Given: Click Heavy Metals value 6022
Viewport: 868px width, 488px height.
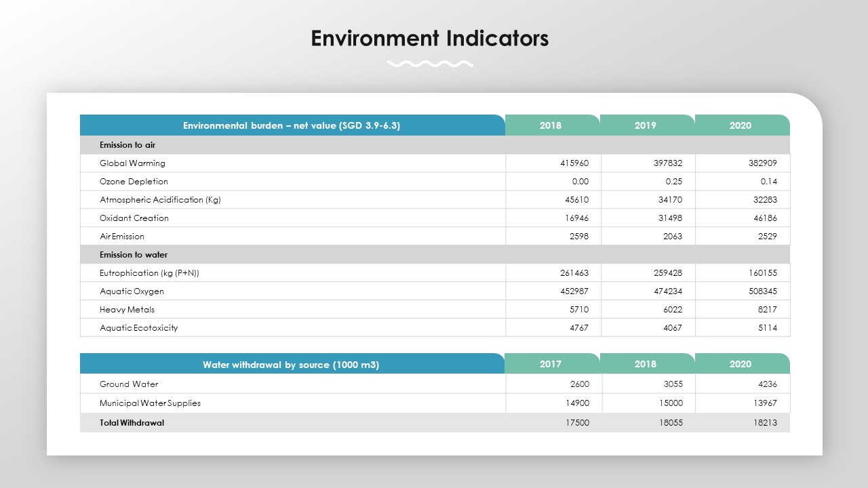Looking at the screenshot, I should pos(673,310).
